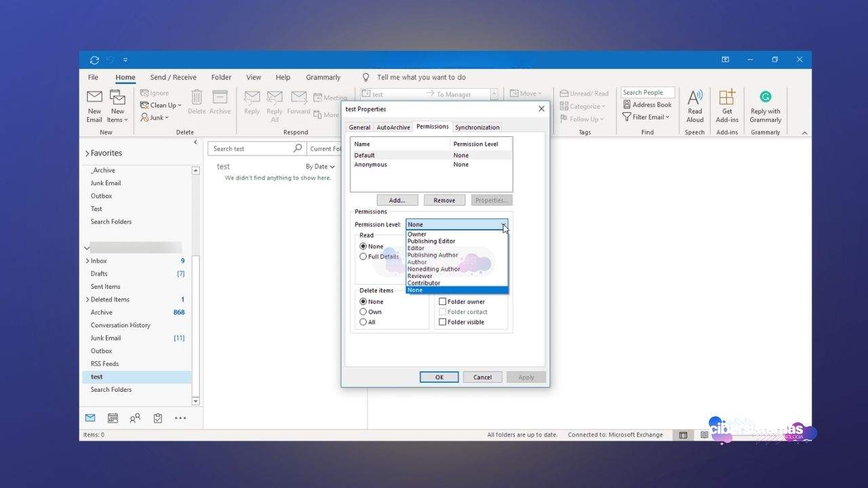Click Cancel in test Properties

(x=482, y=378)
